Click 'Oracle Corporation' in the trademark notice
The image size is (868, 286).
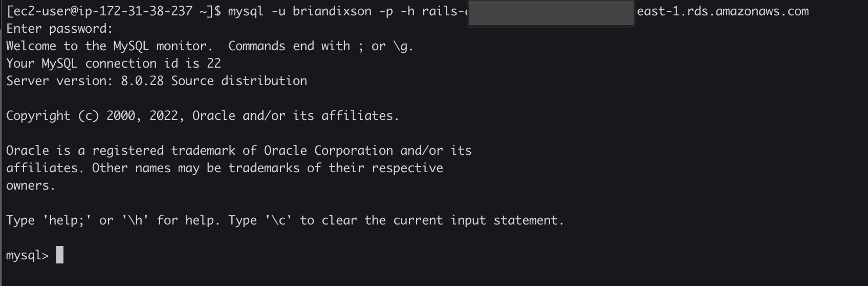click(x=328, y=151)
